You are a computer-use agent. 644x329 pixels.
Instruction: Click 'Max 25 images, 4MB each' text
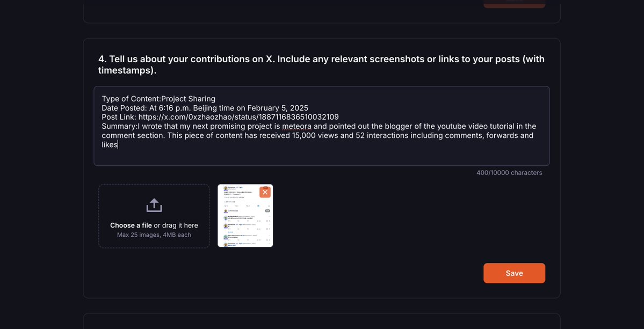click(x=154, y=235)
